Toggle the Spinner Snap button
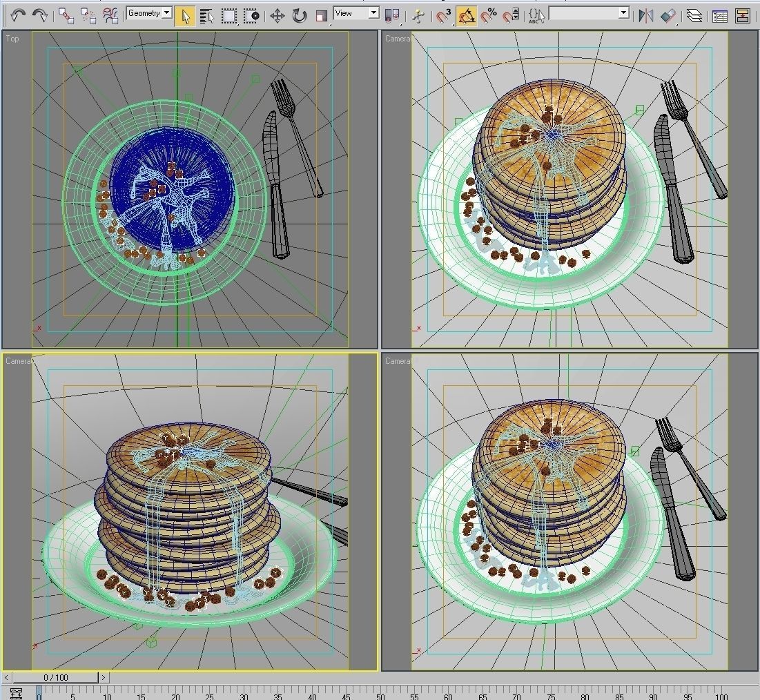 pyautogui.click(x=511, y=17)
